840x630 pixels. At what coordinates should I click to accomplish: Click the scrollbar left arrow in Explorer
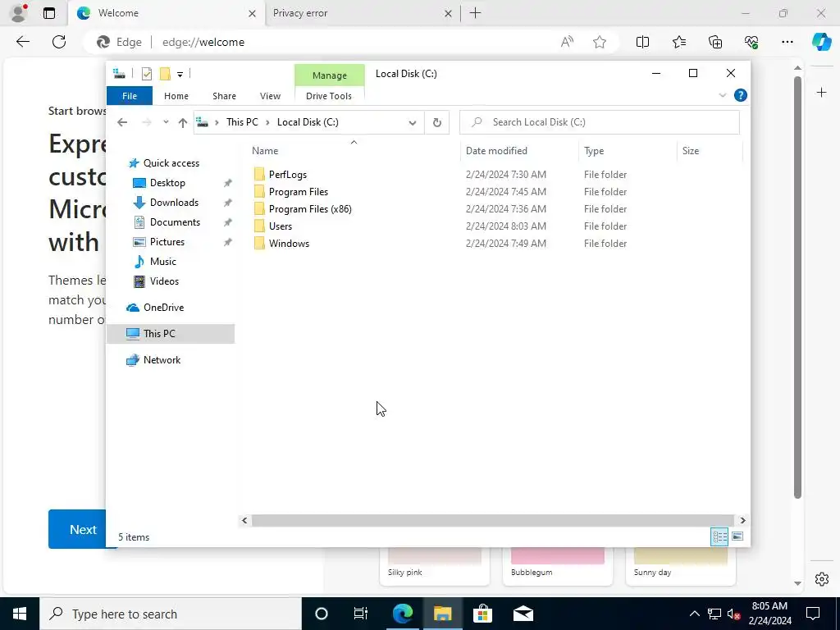(244, 520)
